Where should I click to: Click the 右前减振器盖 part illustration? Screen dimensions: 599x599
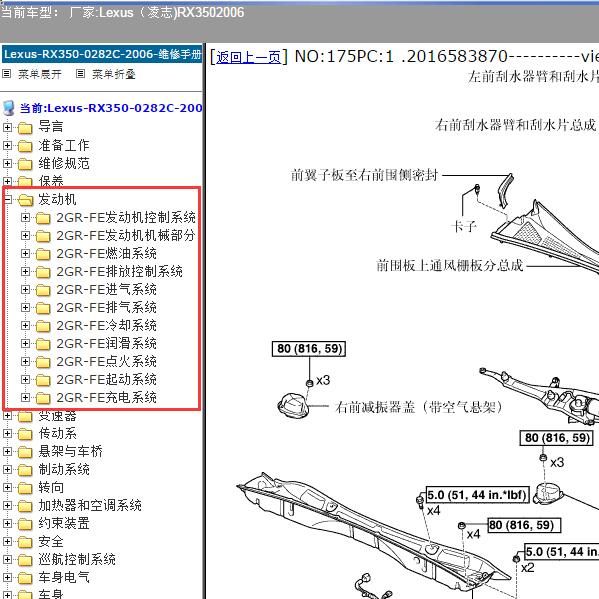pos(293,405)
